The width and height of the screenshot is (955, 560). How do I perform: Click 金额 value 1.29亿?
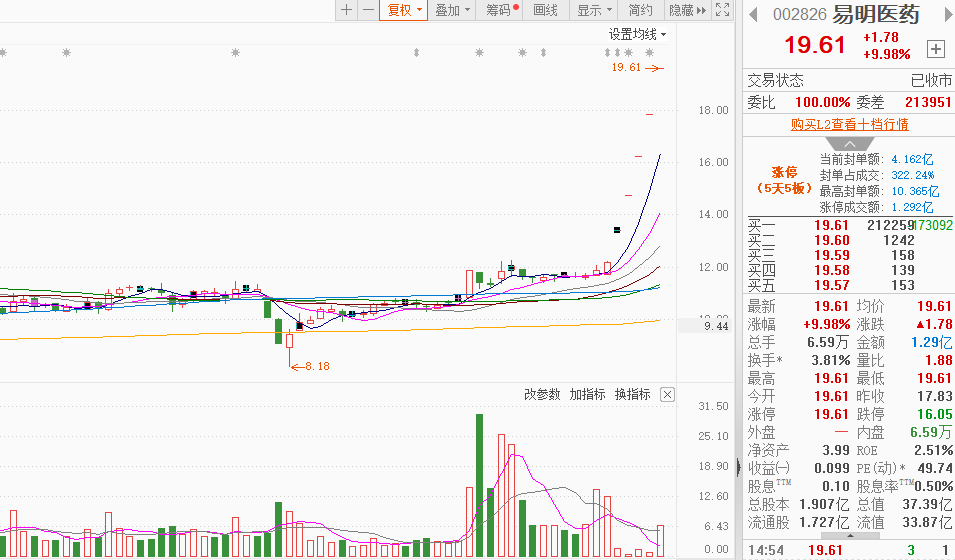(x=931, y=342)
